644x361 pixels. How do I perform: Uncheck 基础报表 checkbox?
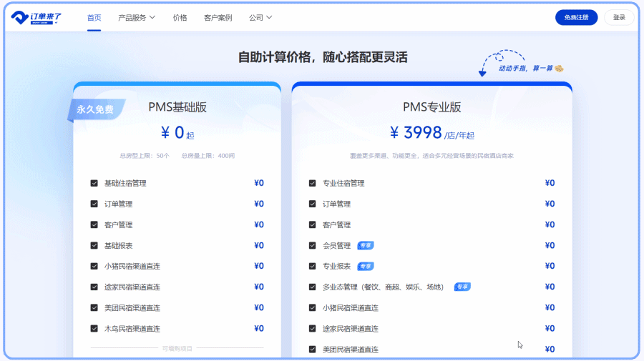tap(94, 245)
